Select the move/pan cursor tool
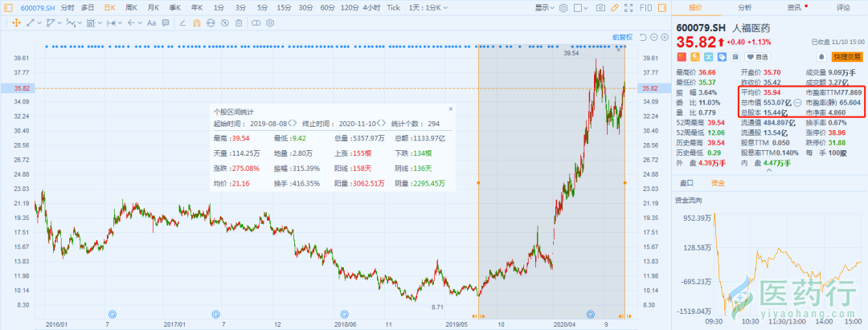868x330 pixels. [x=17, y=22]
